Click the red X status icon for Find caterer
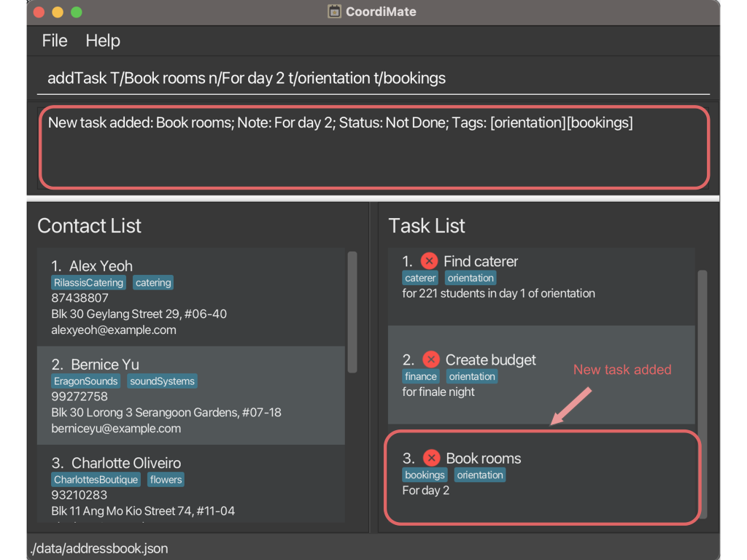Viewport: 747px width, 560px height. coord(429,261)
